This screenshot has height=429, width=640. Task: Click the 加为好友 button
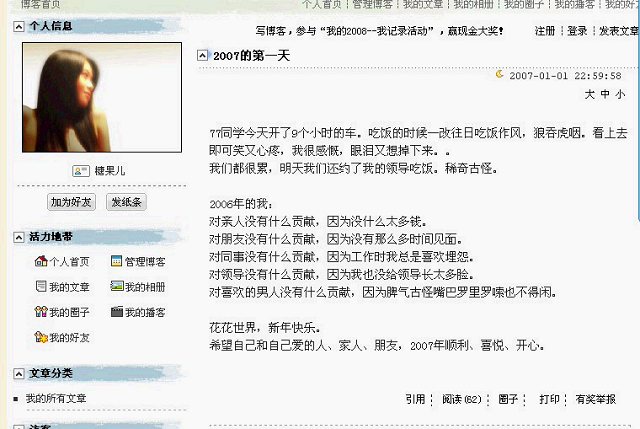71,202
